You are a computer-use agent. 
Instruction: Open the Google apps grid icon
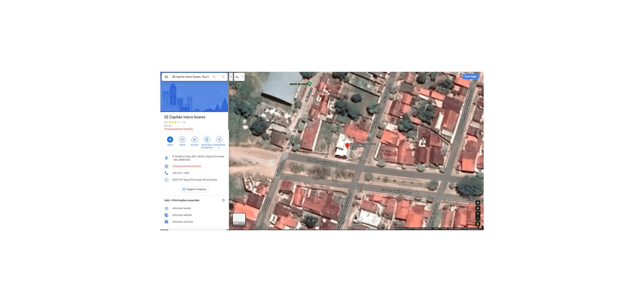(x=458, y=77)
